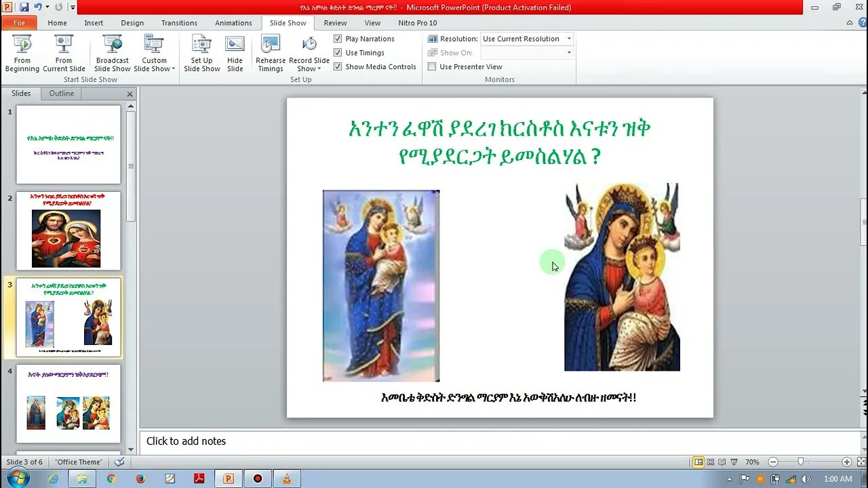Start slide show From Current Slide
This screenshot has height=488, width=868.
64,54
